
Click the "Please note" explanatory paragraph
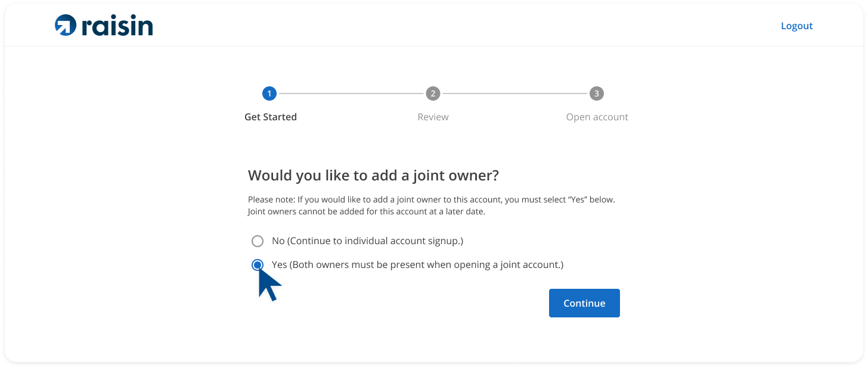[x=432, y=205]
